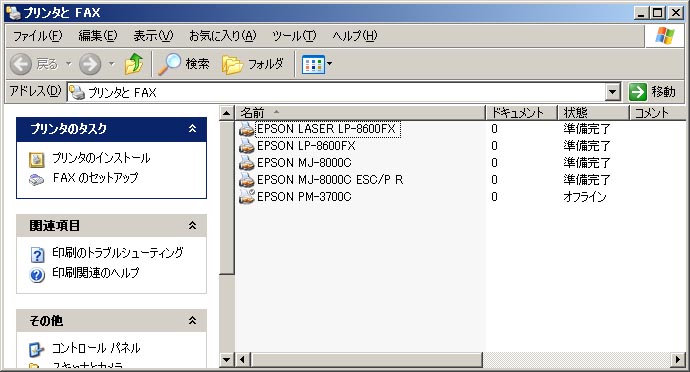Collapse the 関連項目 panel
The width and height of the screenshot is (690, 372).
click(x=192, y=225)
